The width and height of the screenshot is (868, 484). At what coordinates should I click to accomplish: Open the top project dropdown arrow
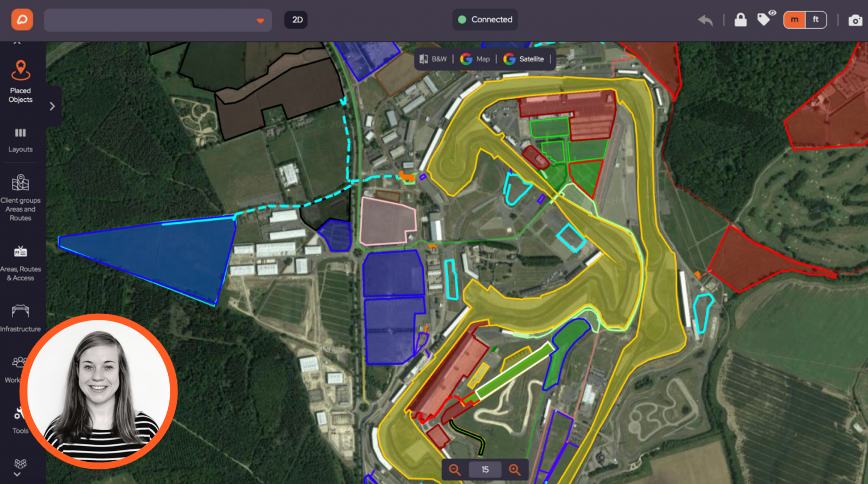[x=260, y=21]
